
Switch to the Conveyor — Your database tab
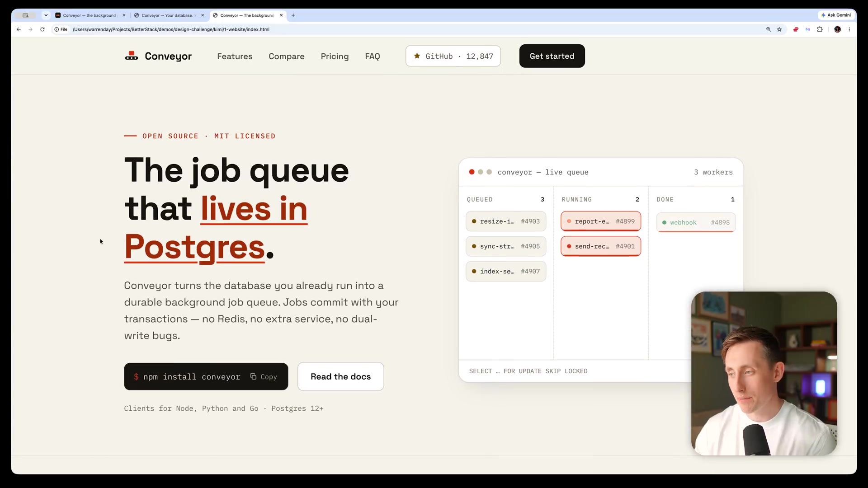[167, 15]
